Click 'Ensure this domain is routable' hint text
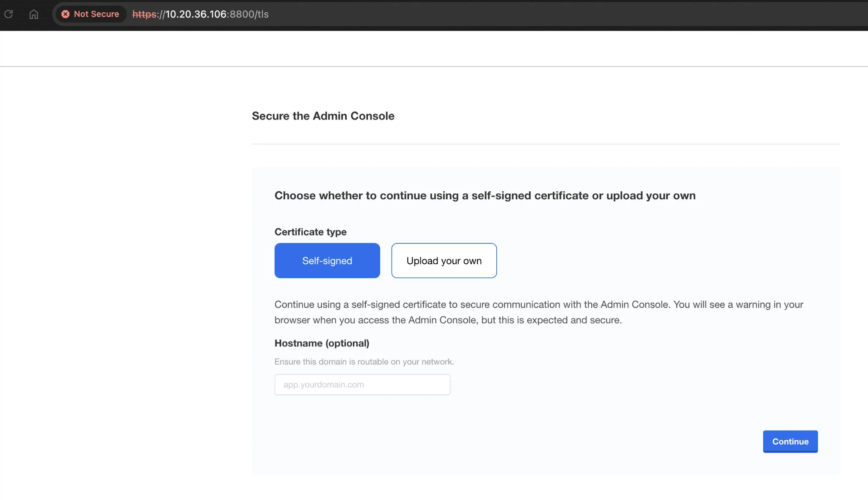The image size is (868, 500). click(x=364, y=361)
